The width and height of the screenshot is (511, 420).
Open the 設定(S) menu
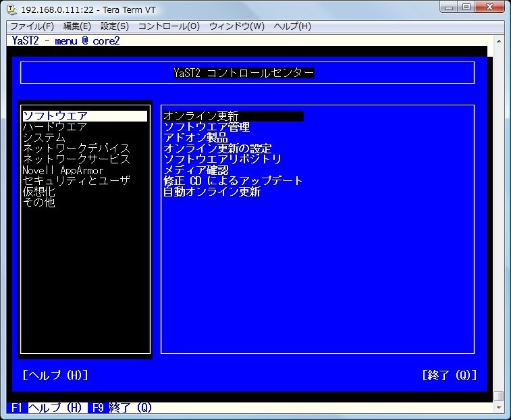115,26
